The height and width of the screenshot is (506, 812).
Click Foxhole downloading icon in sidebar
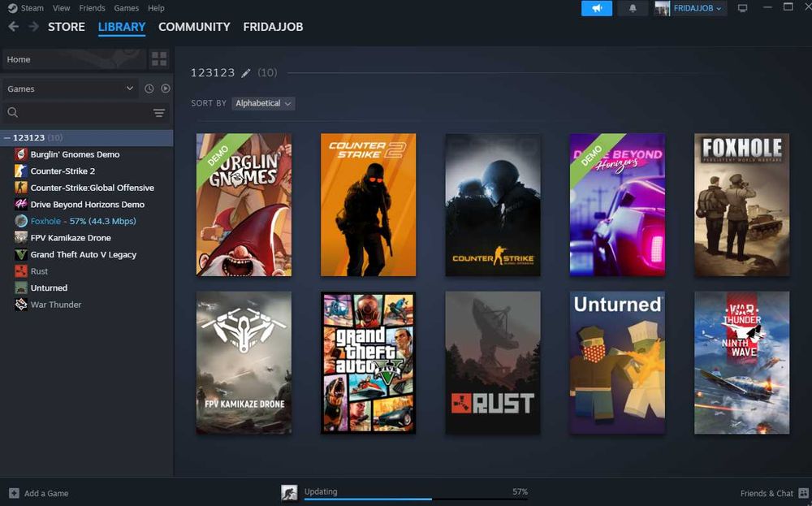click(21, 221)
